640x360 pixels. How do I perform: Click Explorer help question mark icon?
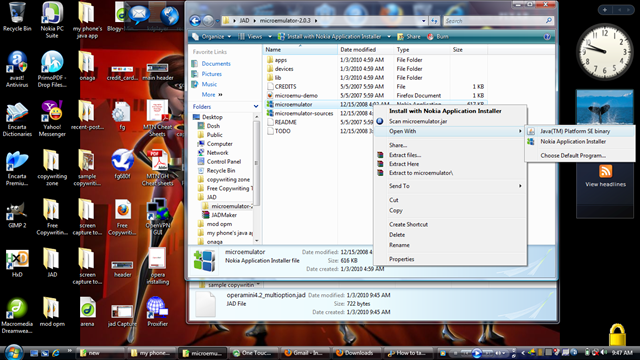(x=547, y=37)
